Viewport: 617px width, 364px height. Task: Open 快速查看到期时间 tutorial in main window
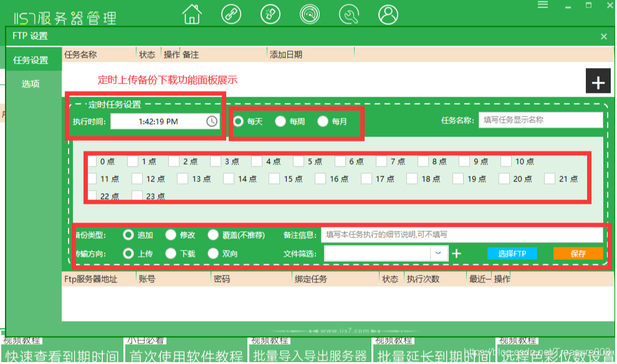tap(62, 356)
